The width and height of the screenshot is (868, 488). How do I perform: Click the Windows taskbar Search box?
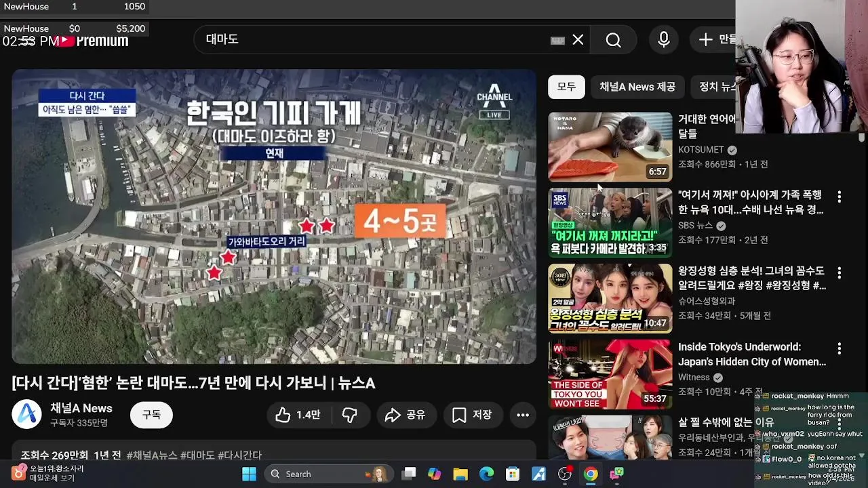pyautogui.click(x=328, y=474)
